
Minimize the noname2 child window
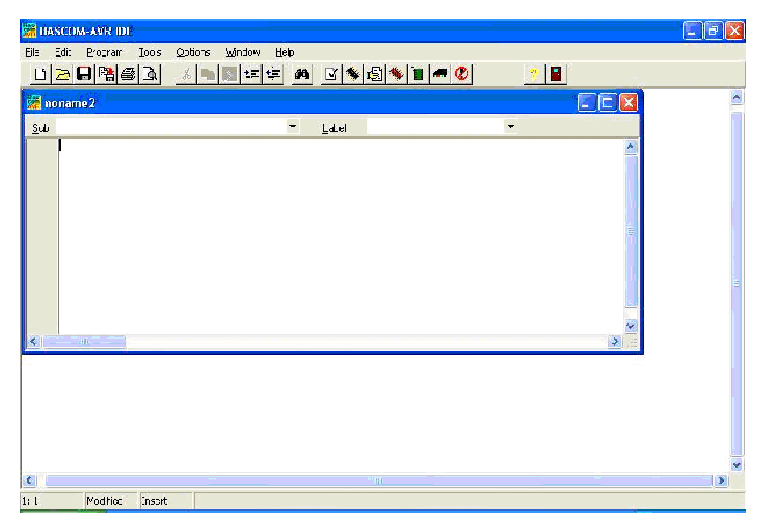pos(587,103)
